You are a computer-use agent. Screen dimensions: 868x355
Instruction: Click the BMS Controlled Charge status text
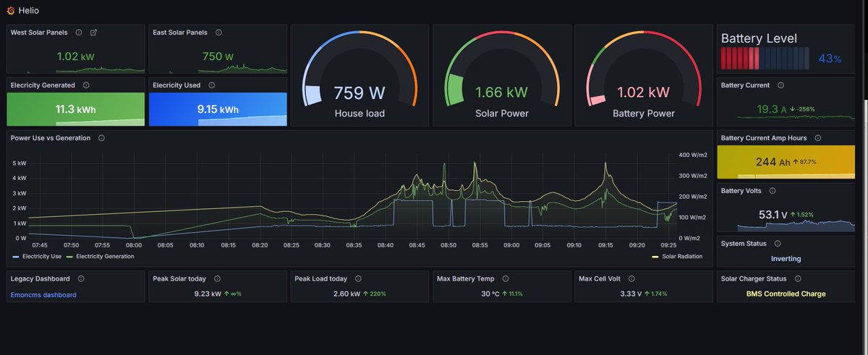tap(786, 294)
